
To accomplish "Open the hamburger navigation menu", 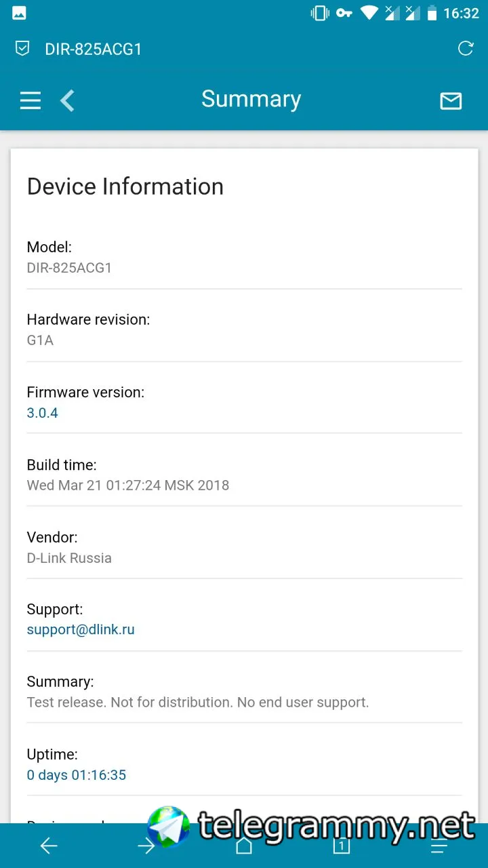I will (x=30, y=101).
